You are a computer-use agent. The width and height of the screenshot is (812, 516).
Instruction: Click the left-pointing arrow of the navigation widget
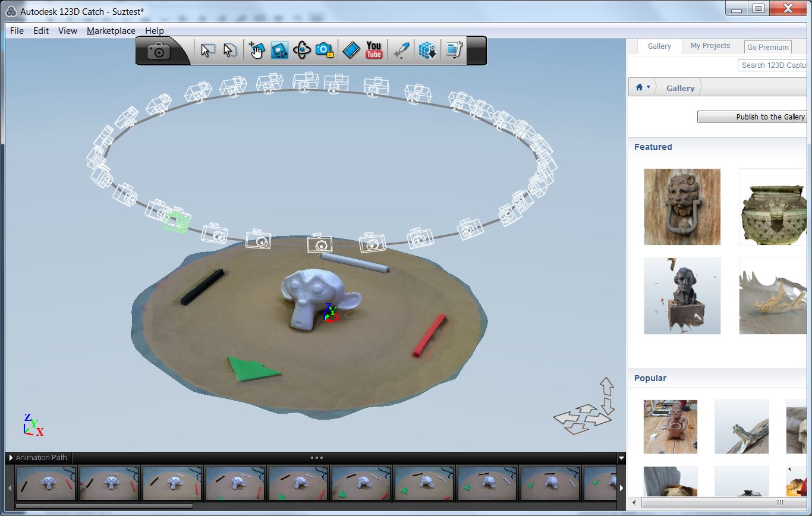pyautogui.click(x=566, y=419)
